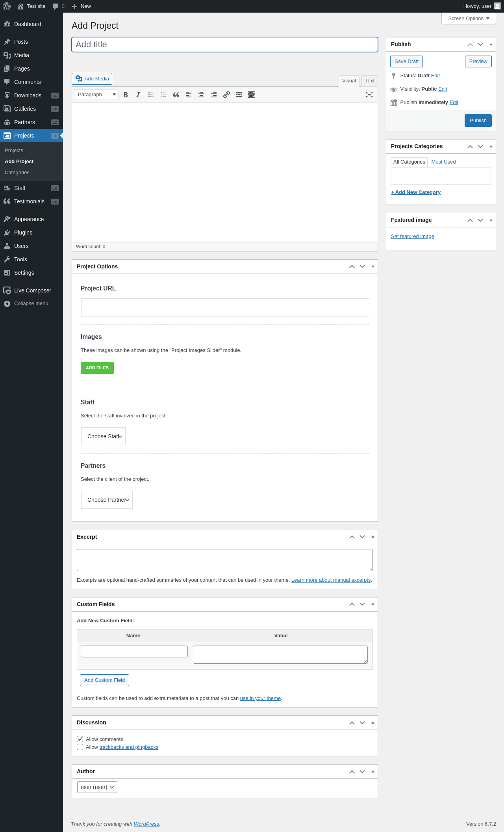Click the Bold formatting icon

pyautogui.click(x=126, y=95)
